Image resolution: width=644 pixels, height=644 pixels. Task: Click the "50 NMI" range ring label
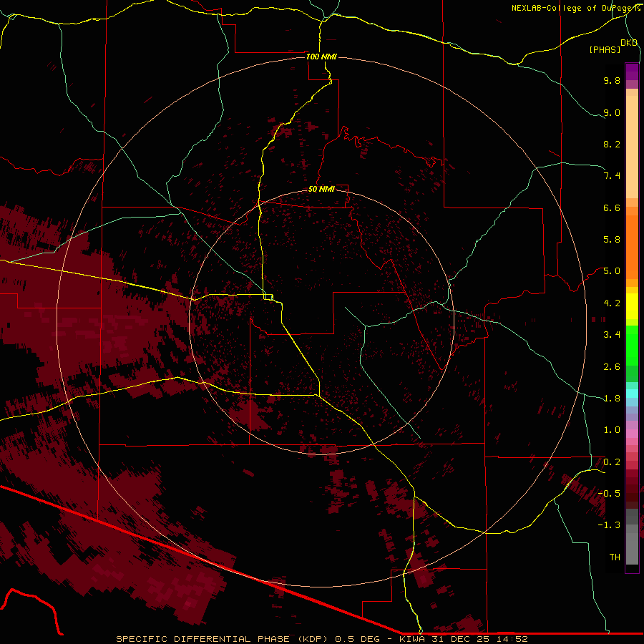click(x=321, y=189)
